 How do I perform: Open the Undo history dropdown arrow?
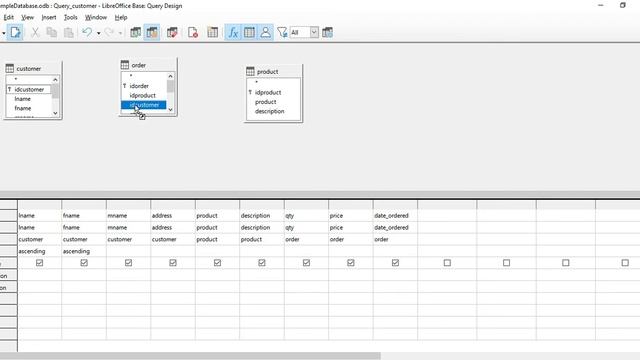98,33
